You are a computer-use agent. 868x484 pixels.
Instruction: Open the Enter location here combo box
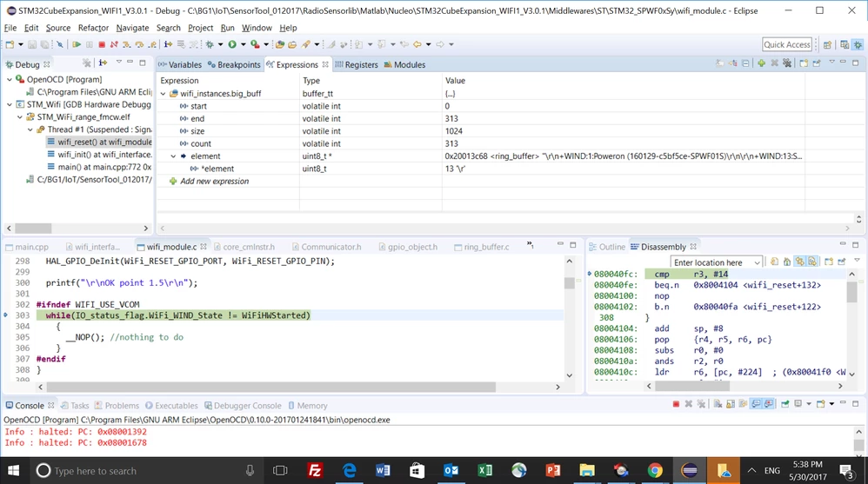(x=717, y=262)
